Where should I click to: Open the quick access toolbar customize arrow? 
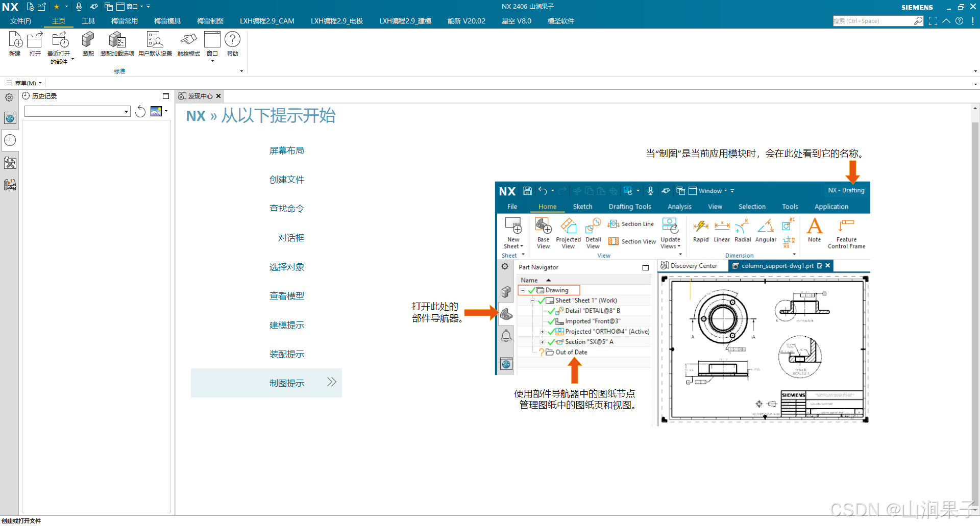(149, 7)
